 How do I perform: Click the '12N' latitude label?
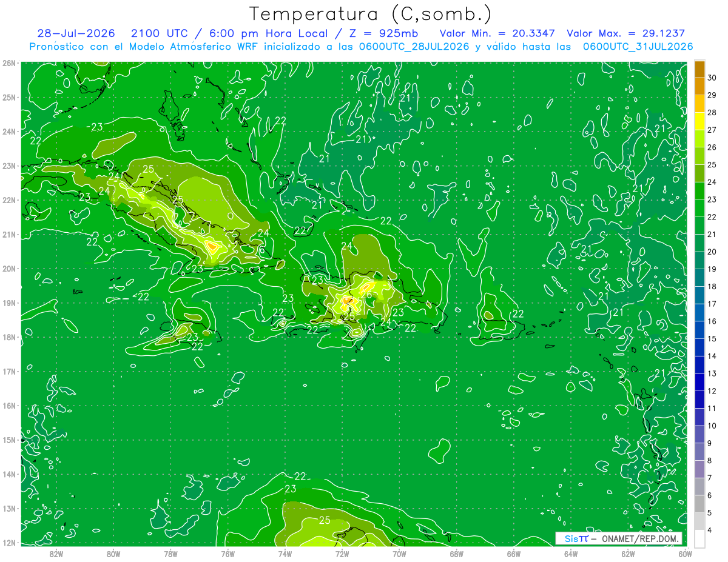(x=9, y=543)
